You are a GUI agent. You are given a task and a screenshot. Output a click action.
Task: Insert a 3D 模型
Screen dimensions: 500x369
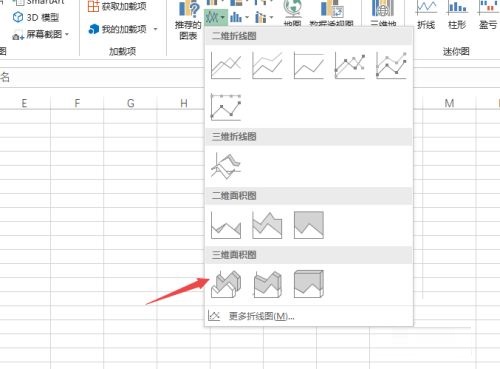tap(36, 17)
